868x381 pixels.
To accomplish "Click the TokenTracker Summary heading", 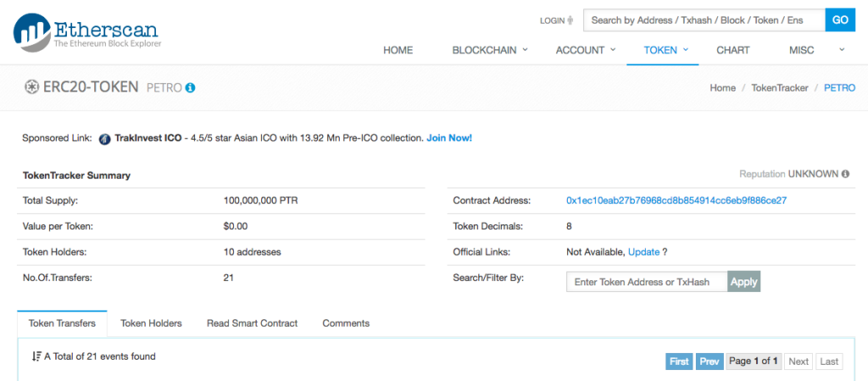I will (x=76, y=175).
